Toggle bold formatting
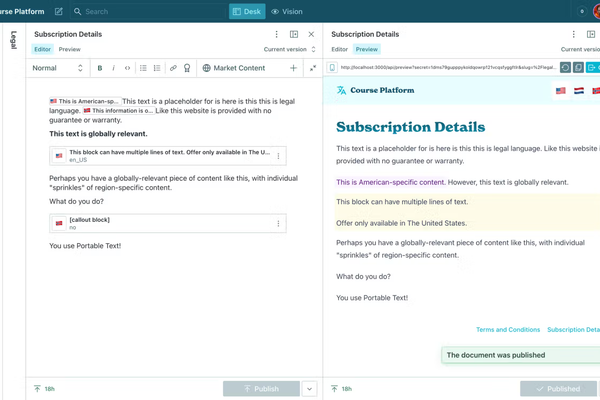Image resolution: width=600 pixels, height=400 pixels. pos(99,68)
